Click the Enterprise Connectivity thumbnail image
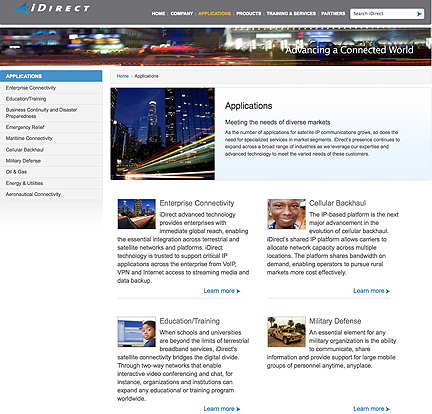 point(137,214)
